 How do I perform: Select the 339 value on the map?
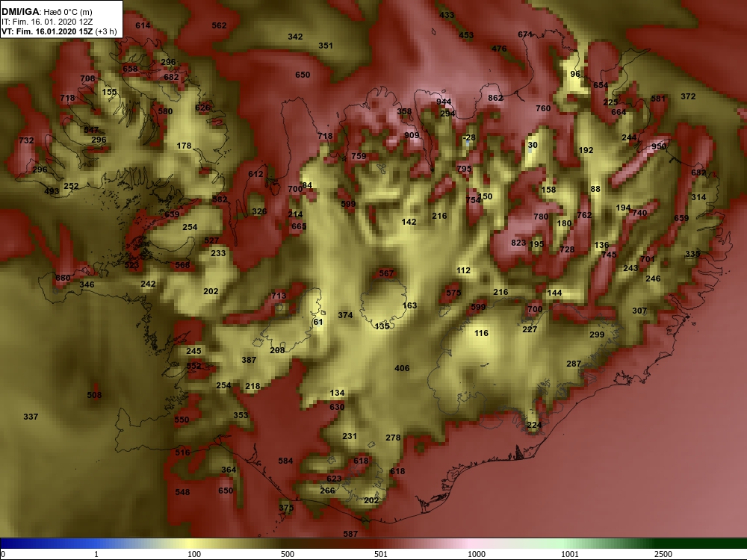[692, 255]
